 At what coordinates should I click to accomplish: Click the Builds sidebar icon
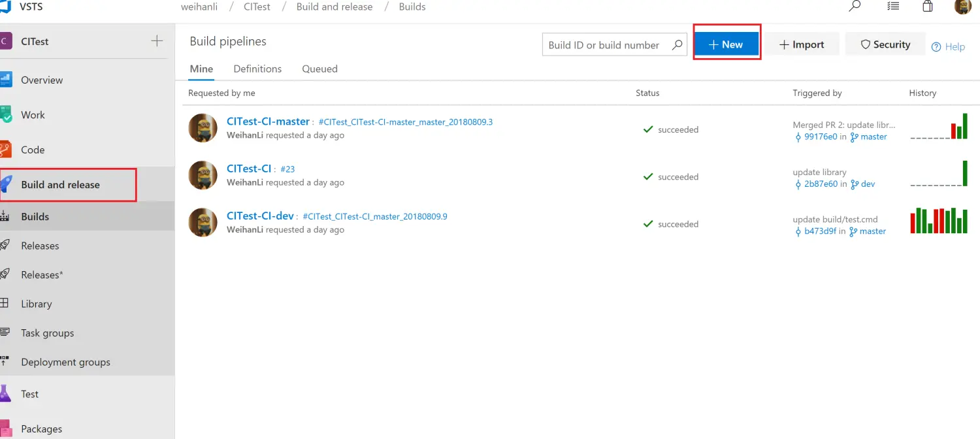[x=5, y=217]
